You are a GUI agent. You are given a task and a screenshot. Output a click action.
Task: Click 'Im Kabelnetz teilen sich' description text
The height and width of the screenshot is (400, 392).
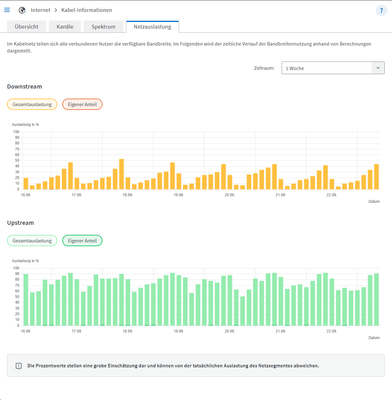[189, 47]
